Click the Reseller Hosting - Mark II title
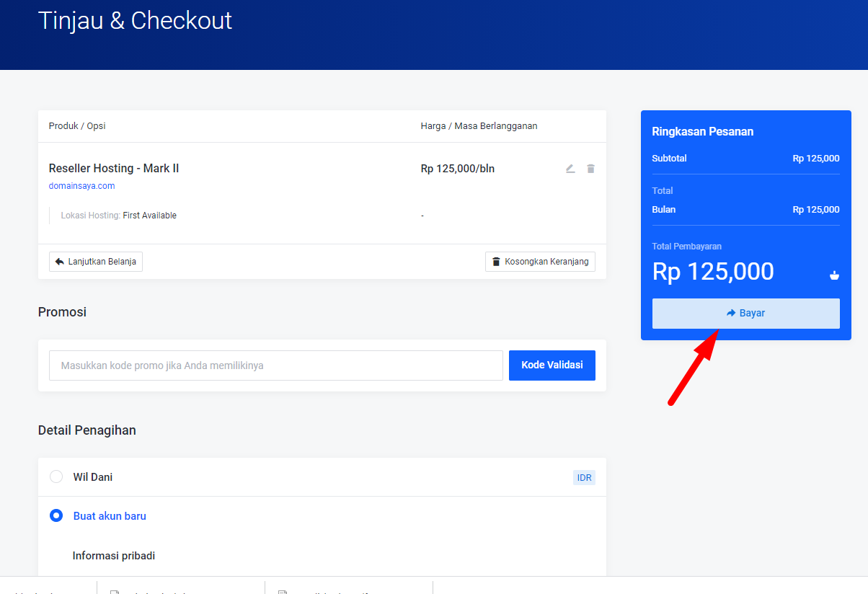 tap(114, 169)
